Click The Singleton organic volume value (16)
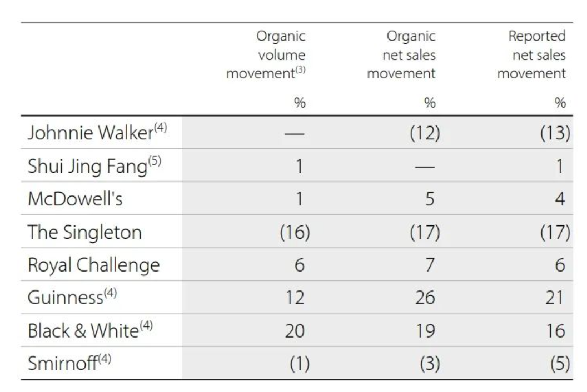Image resolution: width=587 pixels, height=392 pixels. click(293, 233)
